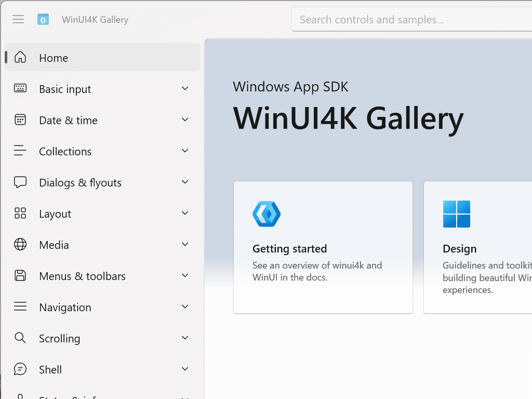Image resolution: width=532 pixels, height=399 pixels.
Task: Open the Layout category
Action: tap(102, 214)
